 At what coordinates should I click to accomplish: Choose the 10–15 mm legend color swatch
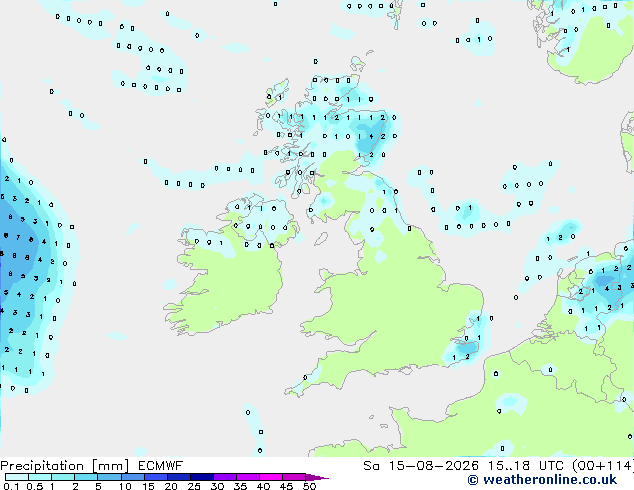tap(132, 477)
